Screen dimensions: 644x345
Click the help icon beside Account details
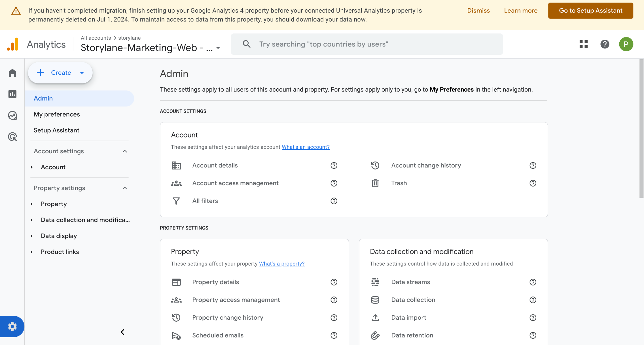point(334,166)
